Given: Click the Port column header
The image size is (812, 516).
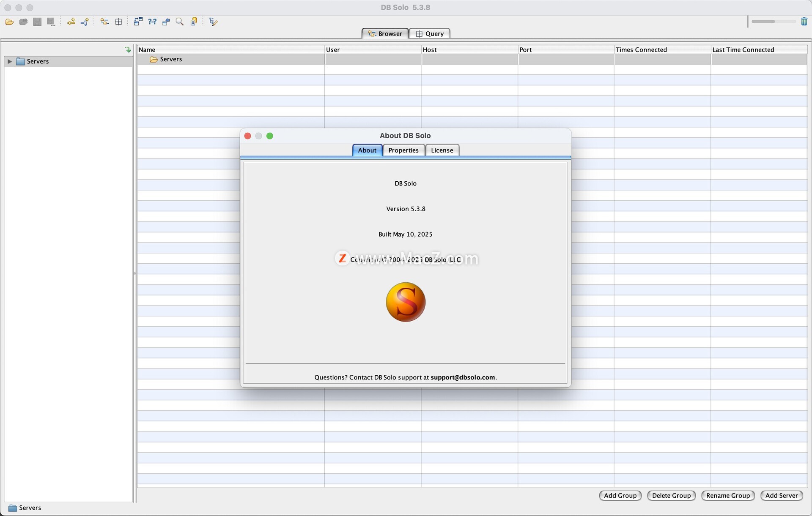Looking at the screenshot, I should pyautogui.click(x=566, y=50).
